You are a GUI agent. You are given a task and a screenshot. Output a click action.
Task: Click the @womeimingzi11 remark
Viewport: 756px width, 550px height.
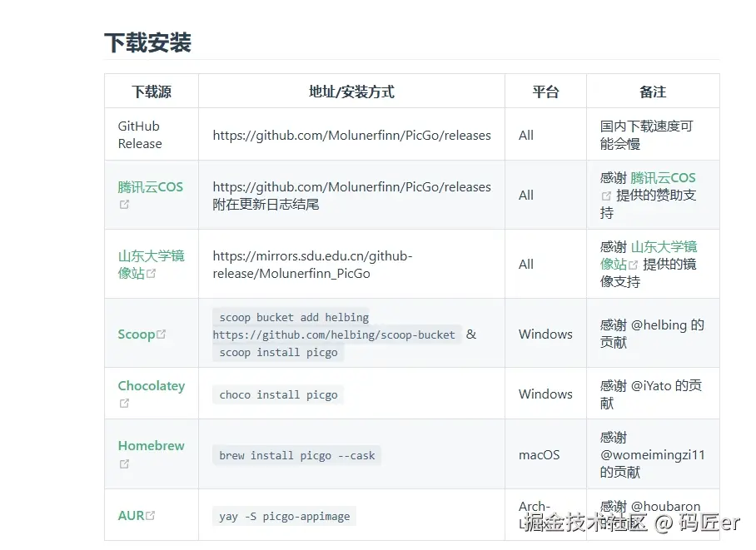[652, 454]
